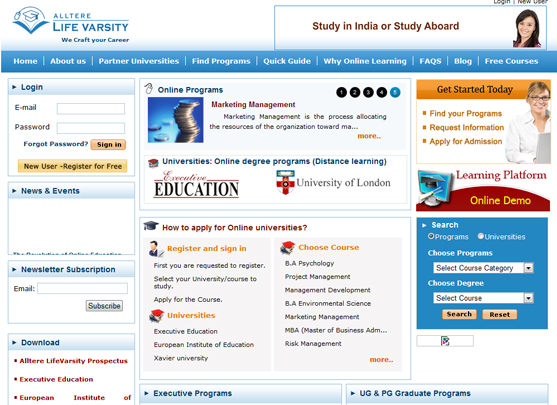
Task: Click the mouse icon beside Online Programs
Action: (149, 88)
